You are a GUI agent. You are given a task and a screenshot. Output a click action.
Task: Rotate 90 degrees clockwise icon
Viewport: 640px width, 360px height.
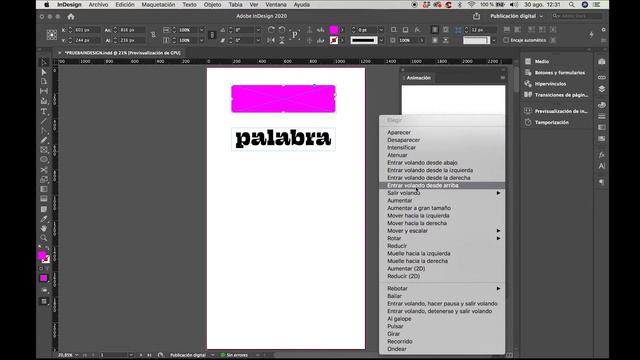click(x=271, y=30)
